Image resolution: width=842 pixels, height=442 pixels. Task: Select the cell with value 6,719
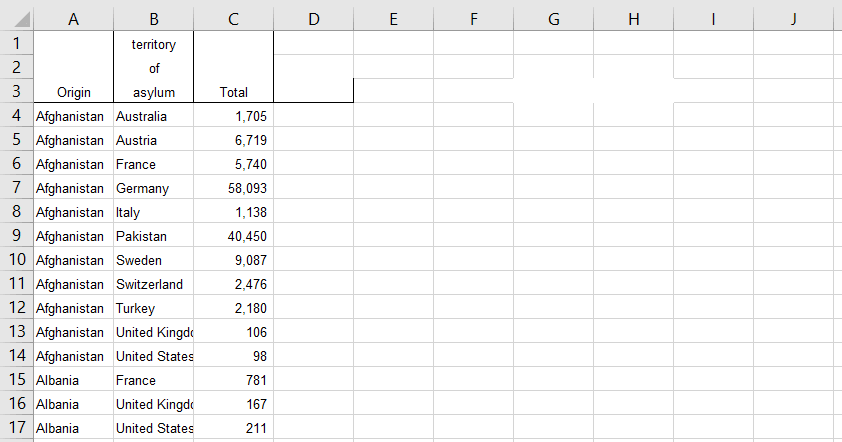[233, 140]
